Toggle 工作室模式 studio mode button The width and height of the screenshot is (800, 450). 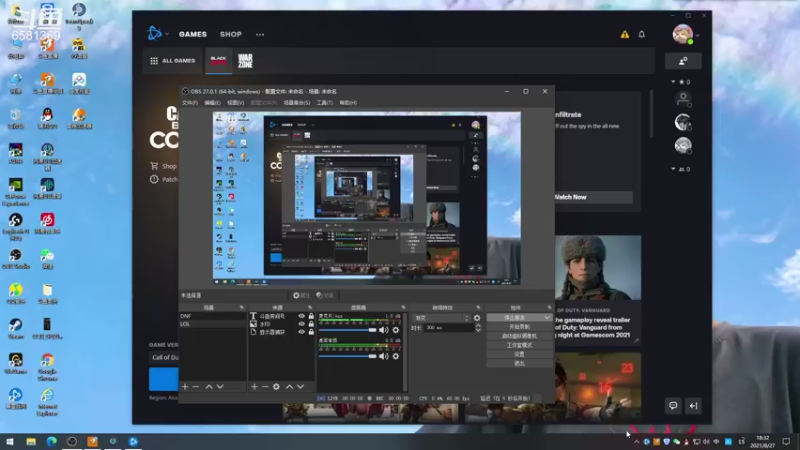(x=519, y=345)
